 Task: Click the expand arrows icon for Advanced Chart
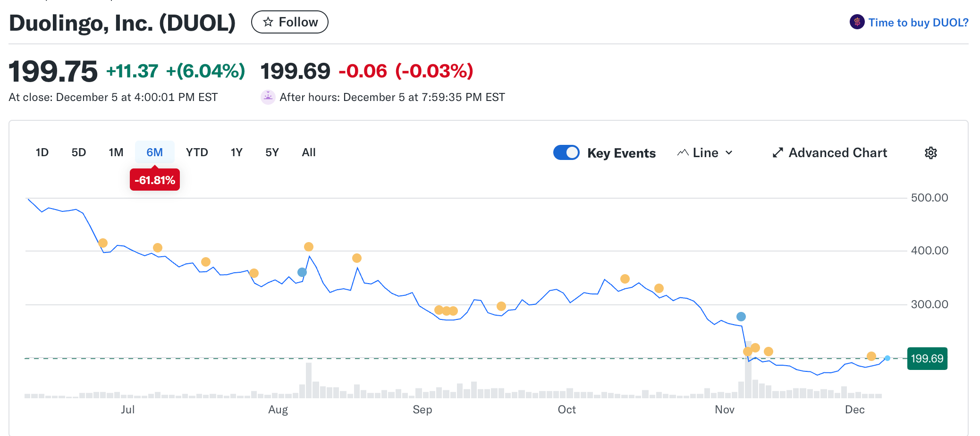[777, 153]
